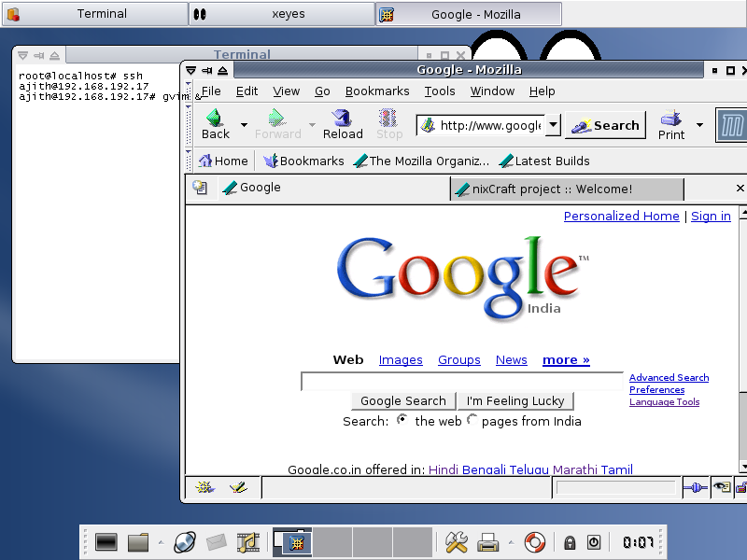The image size is (747, 560).
Task: Expand the panel arrow beside the folder icon
Action: (161, 542)
